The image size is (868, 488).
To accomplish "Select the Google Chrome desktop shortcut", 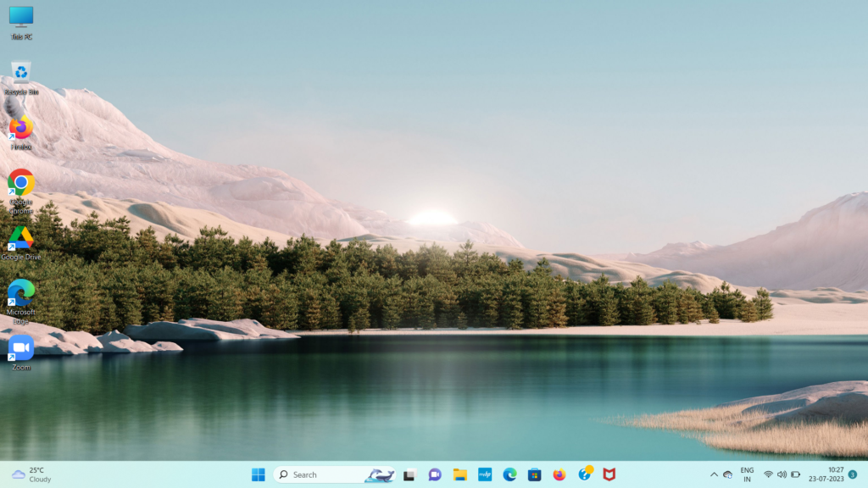I will tap(21, 191).
